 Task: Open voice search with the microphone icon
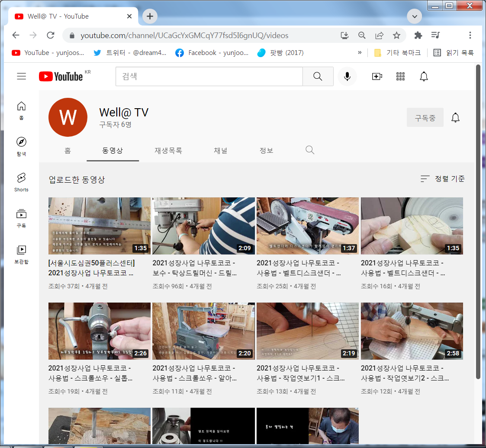(x=347, y=76)
